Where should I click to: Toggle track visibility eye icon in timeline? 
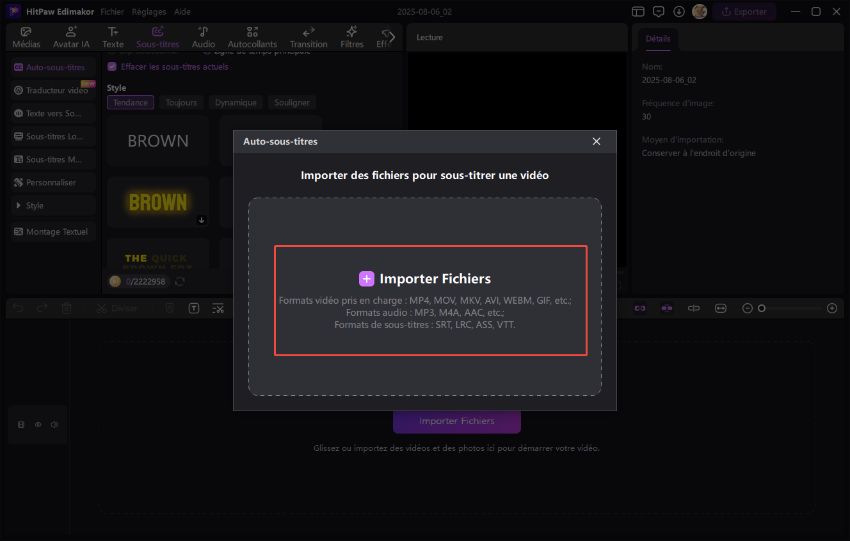(38, 424)
